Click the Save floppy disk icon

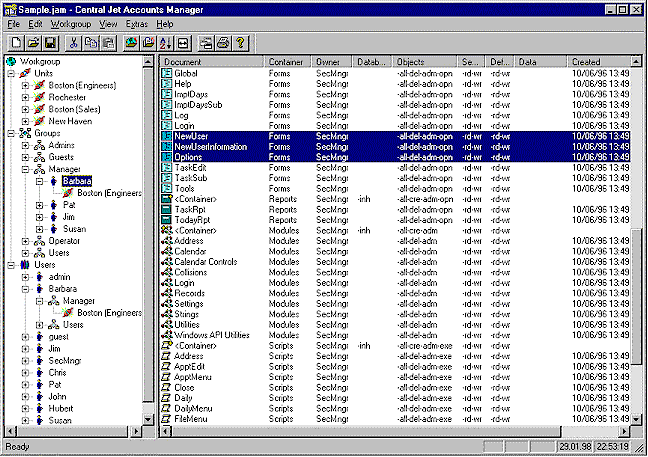(50, 43)
